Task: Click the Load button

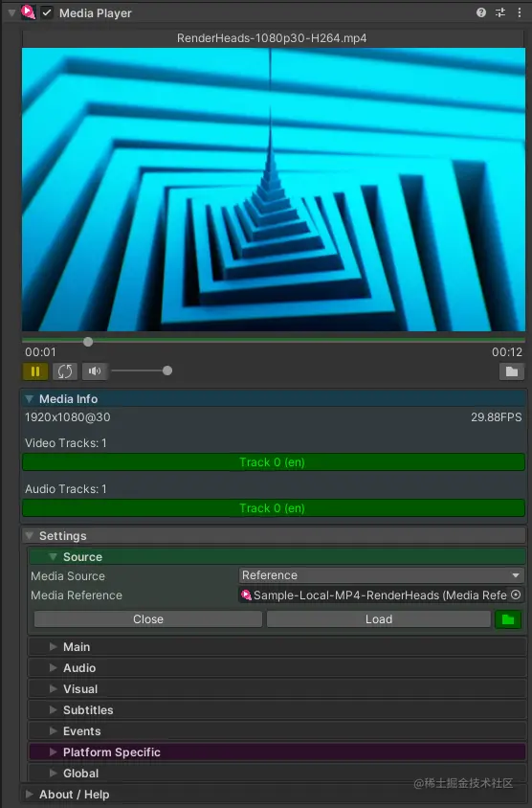Action: pyautogui.click(x=379, y=618)
